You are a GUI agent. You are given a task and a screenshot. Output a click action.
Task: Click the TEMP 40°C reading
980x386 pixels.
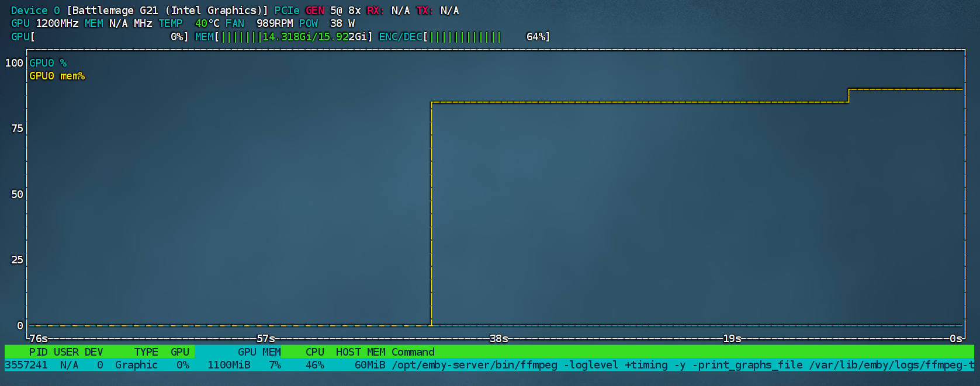189,23
